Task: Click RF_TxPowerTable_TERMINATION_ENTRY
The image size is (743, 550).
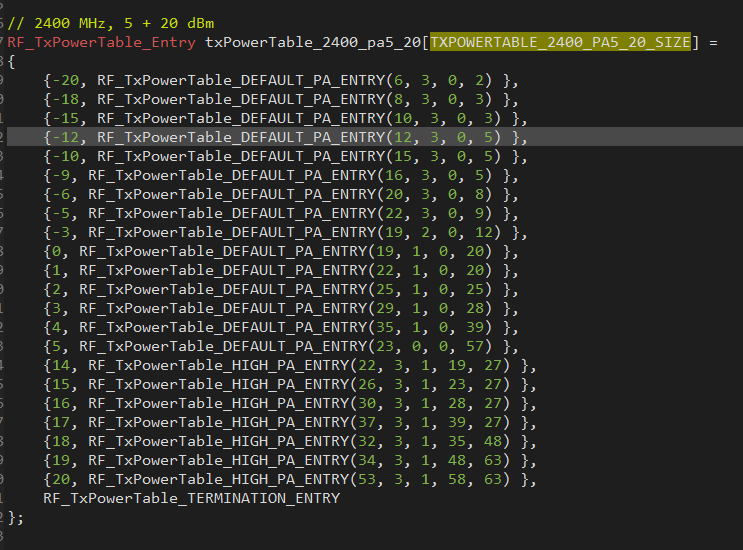Action: 191,498
